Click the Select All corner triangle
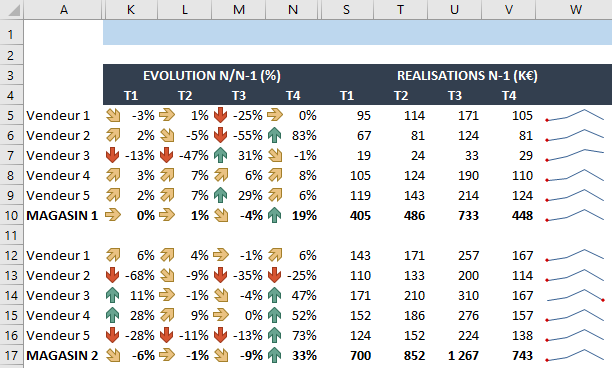 point(14,10)
